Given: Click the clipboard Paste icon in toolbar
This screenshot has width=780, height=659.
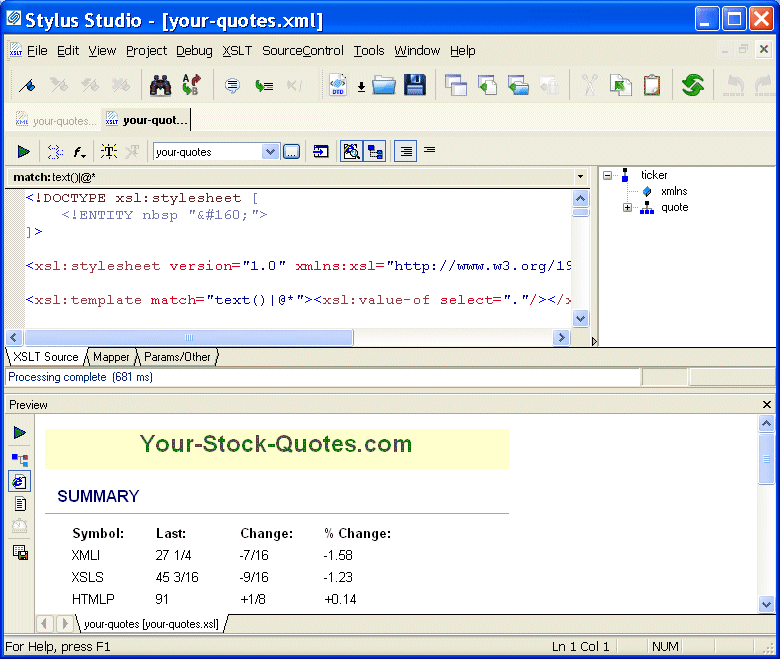Looking at the screenshot, I should 651,85.
